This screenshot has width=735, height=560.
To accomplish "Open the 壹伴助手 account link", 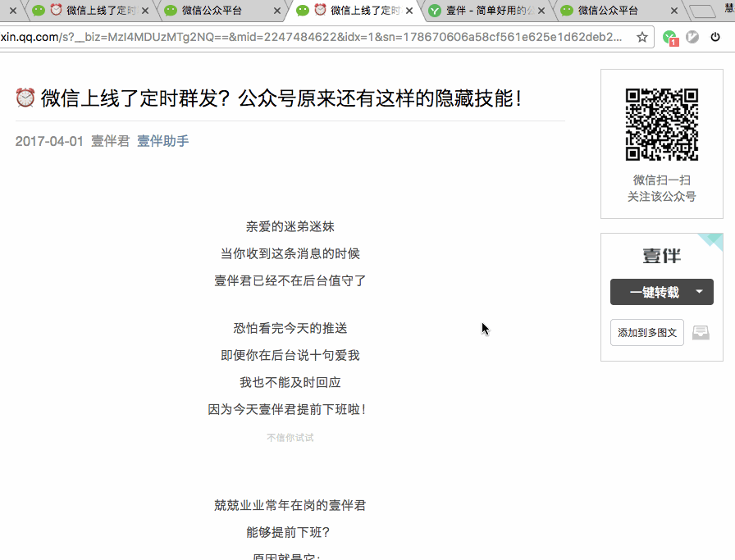I will [x=163, y=141].
